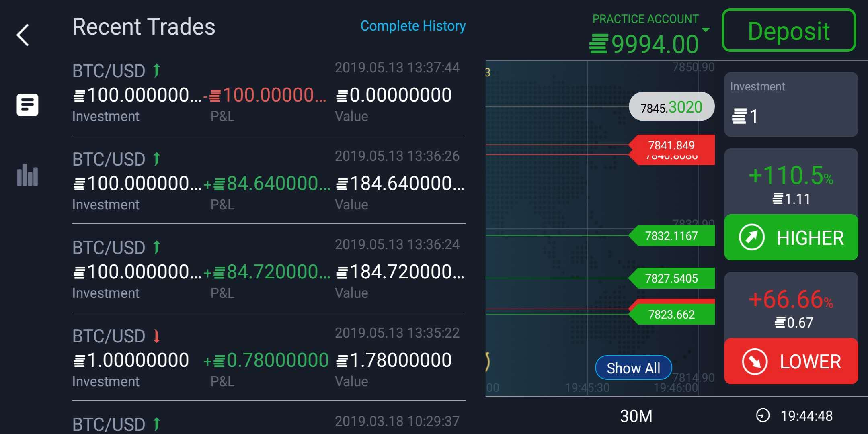
Task: Click the clock icon beside 19:44:48
Action: (763, 416)
